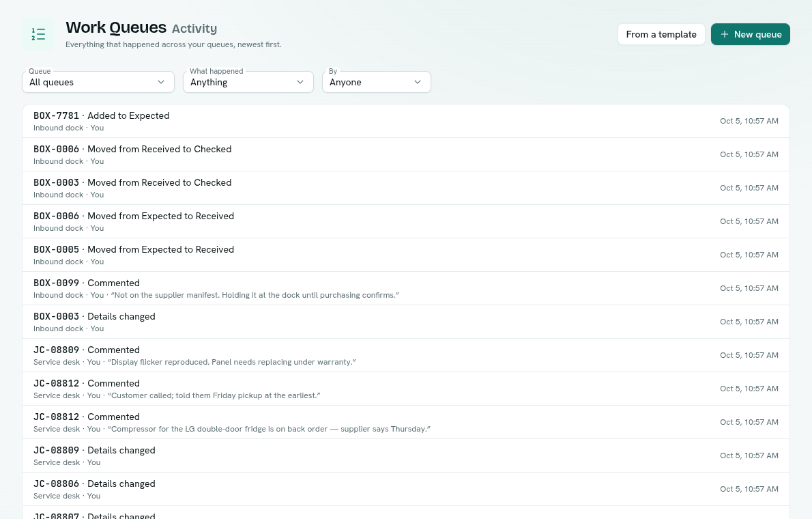Open JC-08812 comment about compressor back order
Screen dimensions: 812x519
[x=406, y=422]
